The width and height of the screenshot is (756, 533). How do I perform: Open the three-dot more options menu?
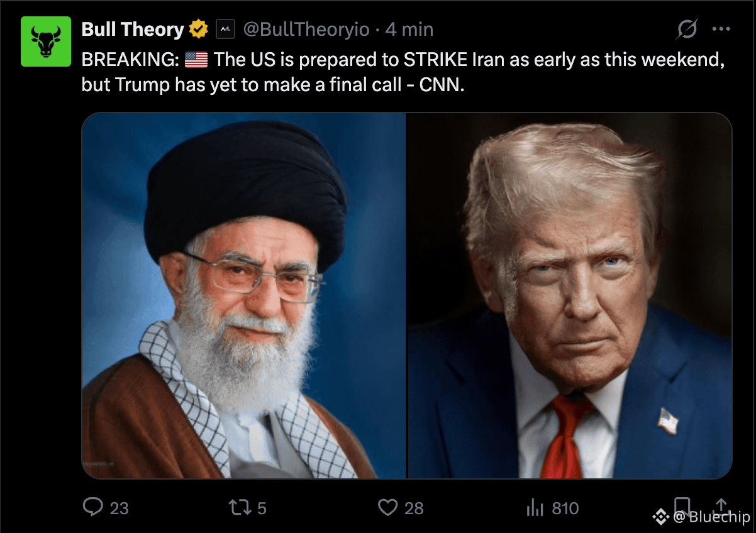[721, 29]
